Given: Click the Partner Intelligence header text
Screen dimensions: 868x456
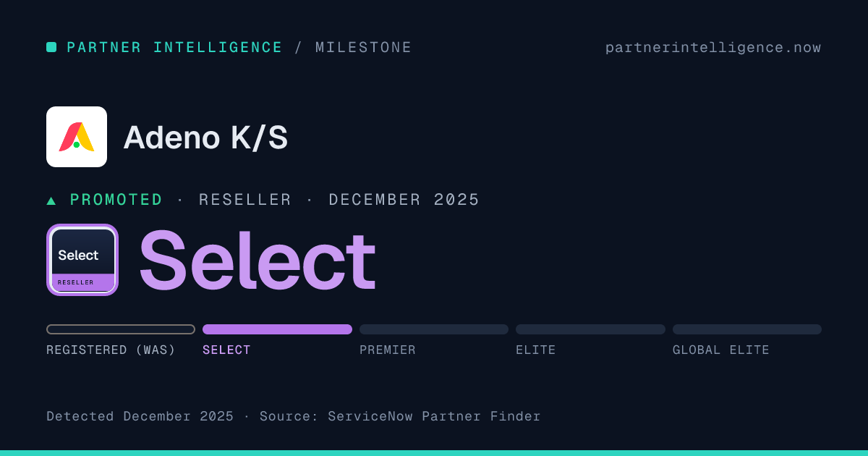Looking at the screenshot, I should (x=174, y=48).
